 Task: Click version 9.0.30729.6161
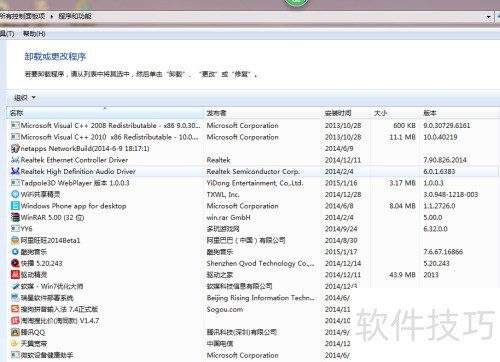point(447,126)
